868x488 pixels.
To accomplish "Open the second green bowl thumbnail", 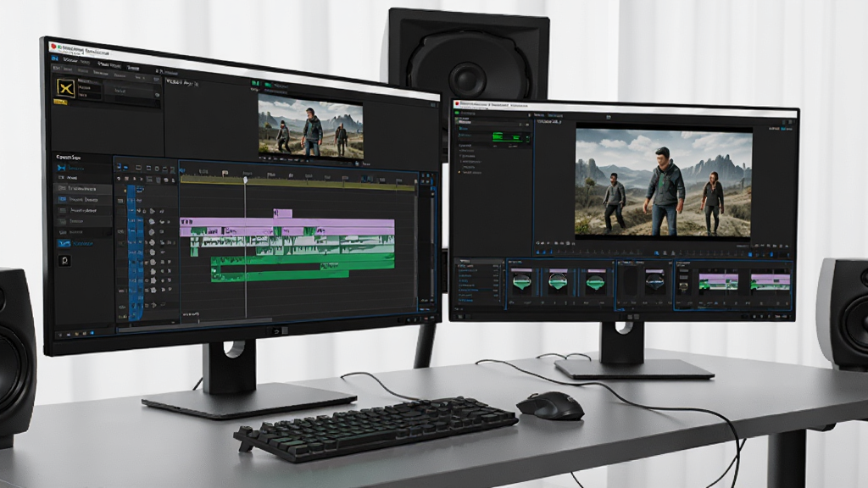I will point(558,280).
